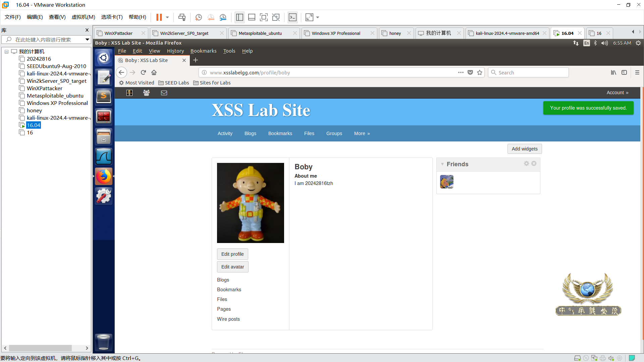The width and height of the screenshot is (644, 362).
Task: Bookmark this page with star icon
Action: 480,72
